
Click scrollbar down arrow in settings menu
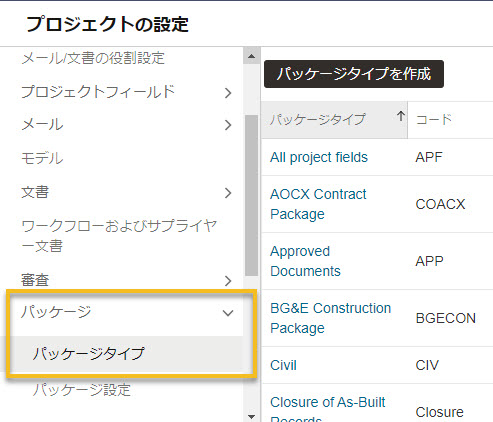pos(252,416)
